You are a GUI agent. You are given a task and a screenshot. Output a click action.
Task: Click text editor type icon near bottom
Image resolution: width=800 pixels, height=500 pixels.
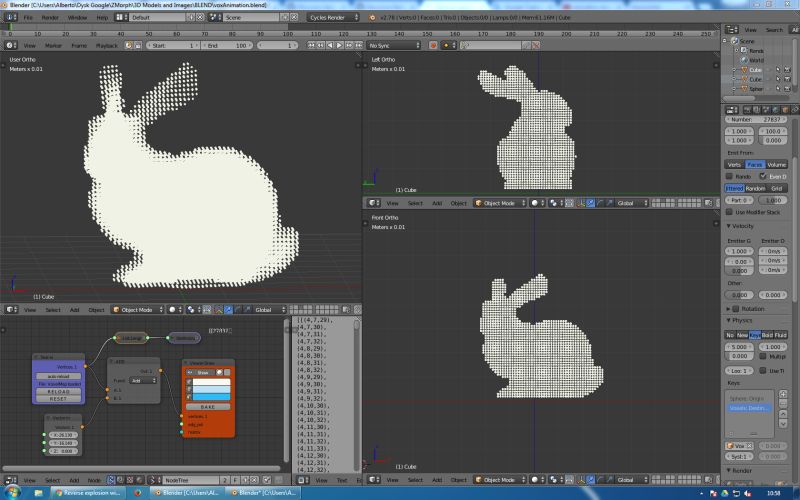pos(303,480)
